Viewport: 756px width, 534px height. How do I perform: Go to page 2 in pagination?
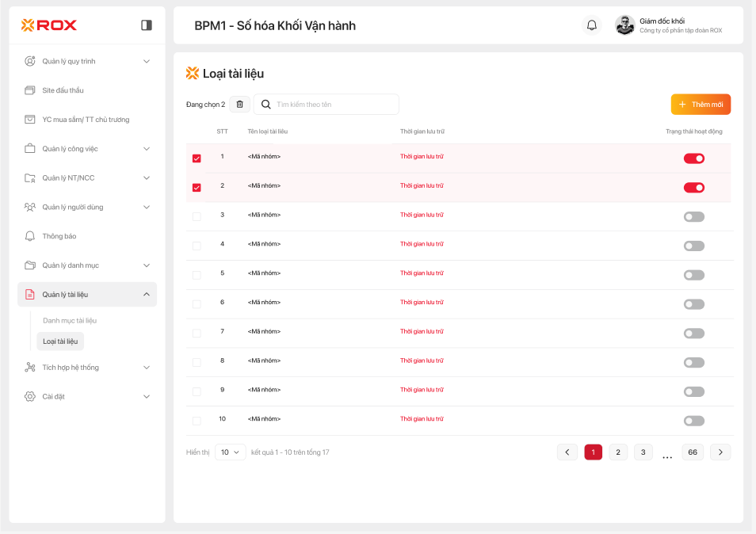click(x=618, y=452)
